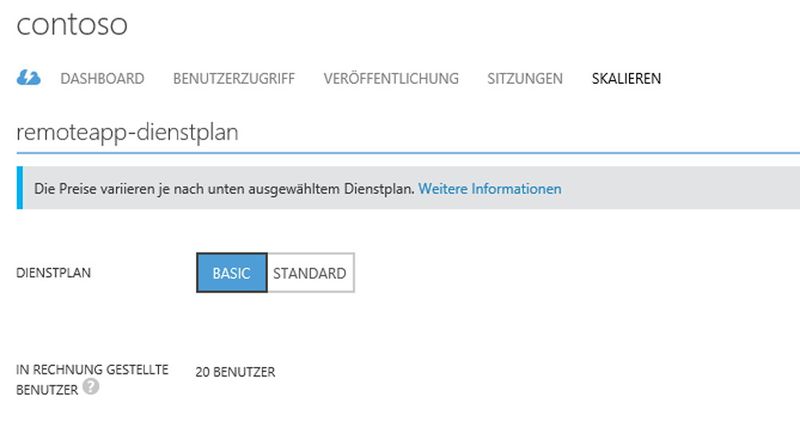Click the remoteapp-dienstplan heading
The width and height of the screenshot is (800, 446).
tap(127, 132)
